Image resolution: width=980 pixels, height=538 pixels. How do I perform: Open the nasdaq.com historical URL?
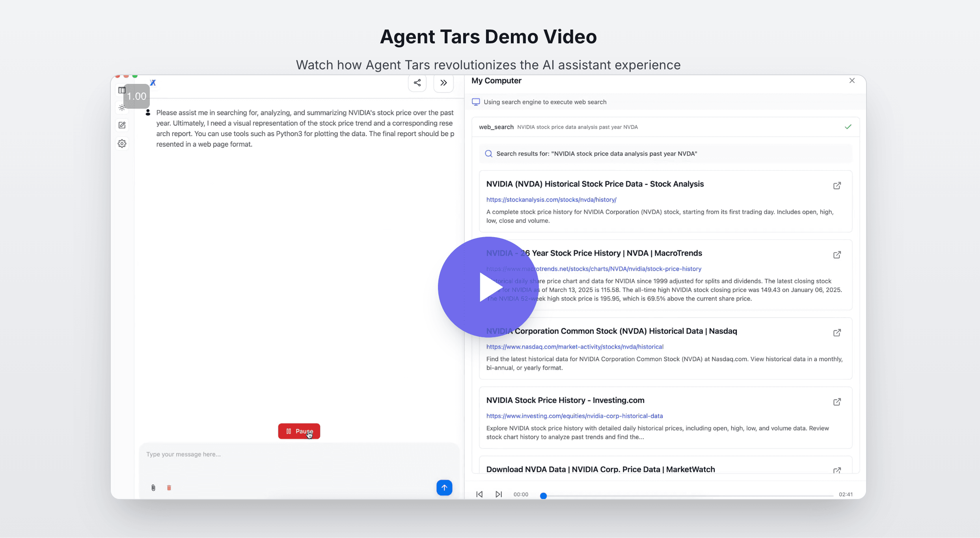coord(575,347)
